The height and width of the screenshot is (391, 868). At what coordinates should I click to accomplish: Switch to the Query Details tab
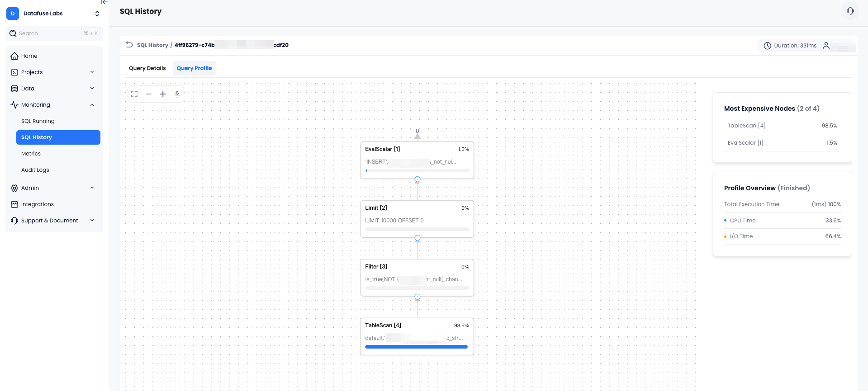tap(147, 68)
